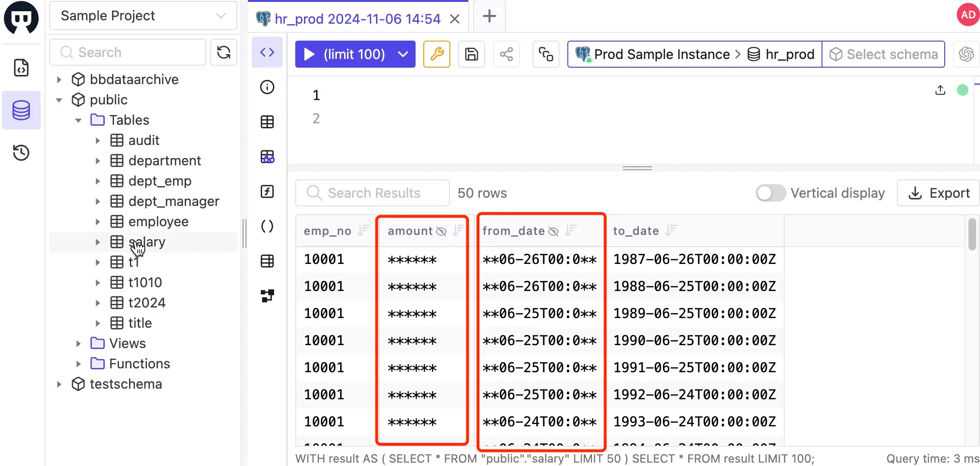Image resolution: width=980 pixels, height=466 pixels.
Task: Export the query results
Action: (x=937, y=193)
